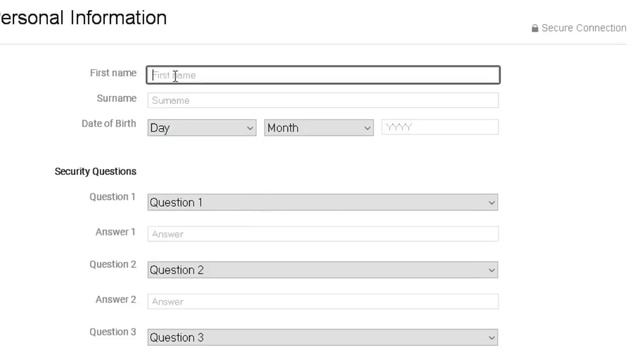Click the Answer 1 text field
The height and width of the screenshot is (360, 640).
coord(323,234)
